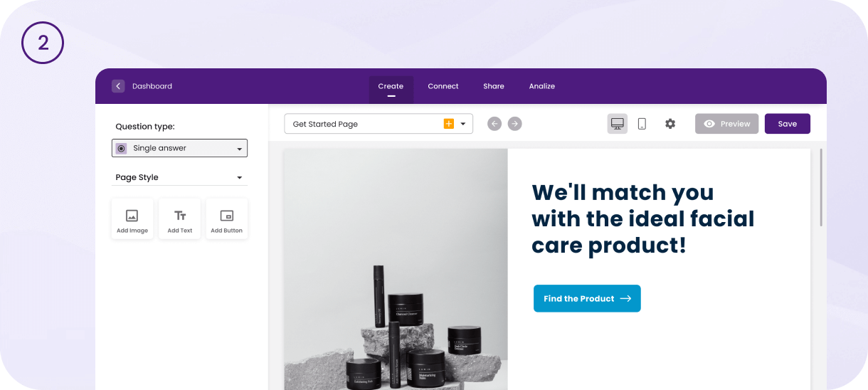This screenshot has width=868, height=390.
Task: Click the canvas vertical scrollbar
Action: coord(821,188)
